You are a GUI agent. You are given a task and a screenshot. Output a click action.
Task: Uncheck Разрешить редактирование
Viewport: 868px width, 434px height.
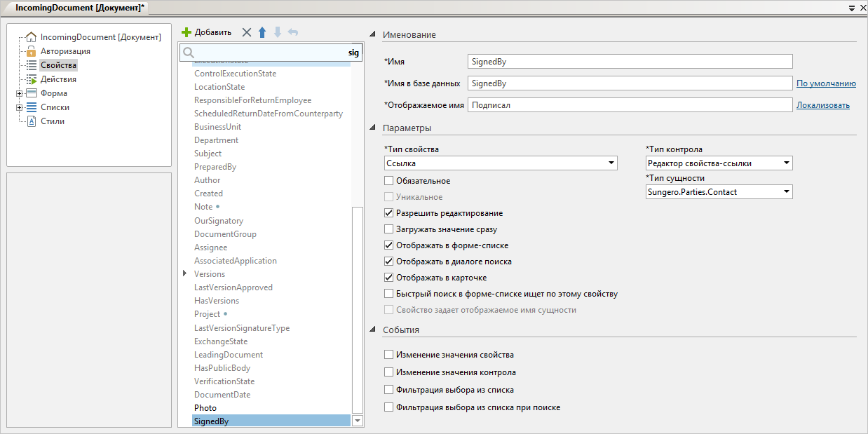pos(389,213)
